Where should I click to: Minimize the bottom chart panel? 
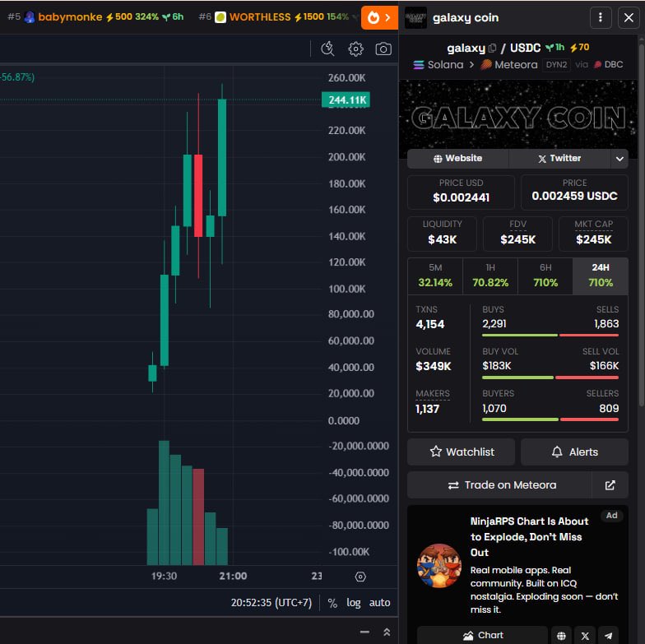tap(364, 632)
